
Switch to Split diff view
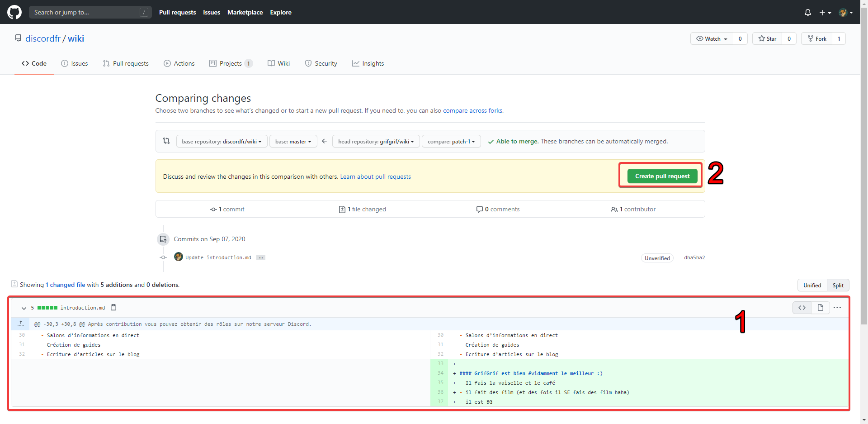838,285
